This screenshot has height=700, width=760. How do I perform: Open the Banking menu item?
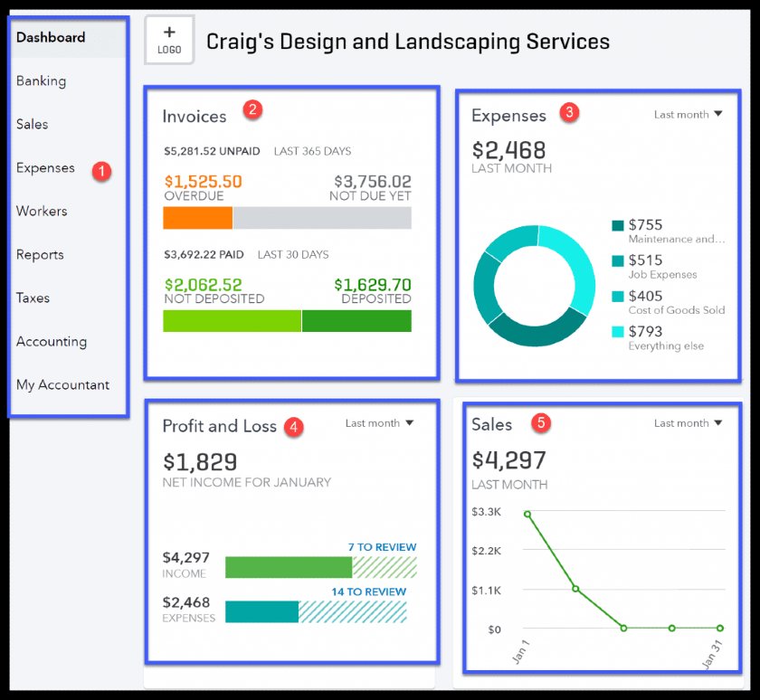pyautogui.click(x=41, y=80)
